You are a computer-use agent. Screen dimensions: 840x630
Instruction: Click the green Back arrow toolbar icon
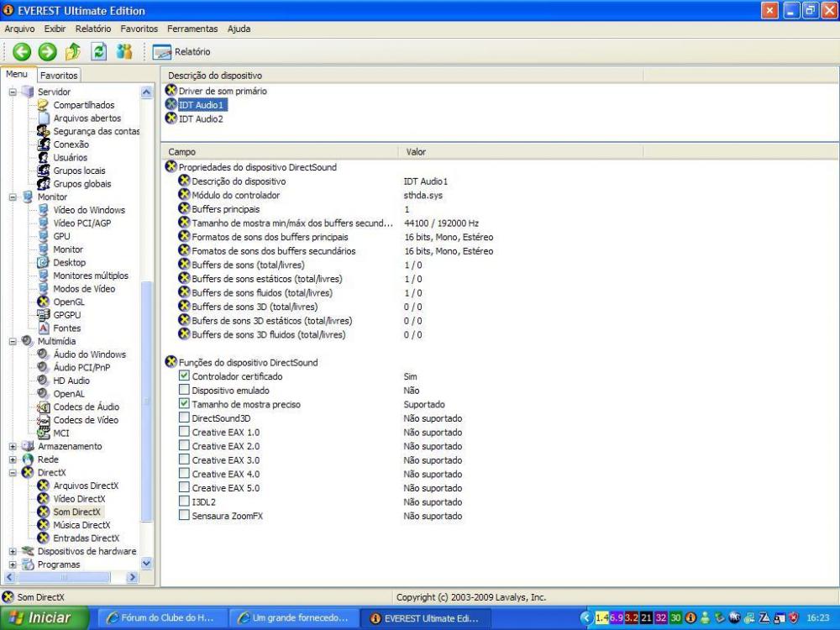tap(21, 51)
